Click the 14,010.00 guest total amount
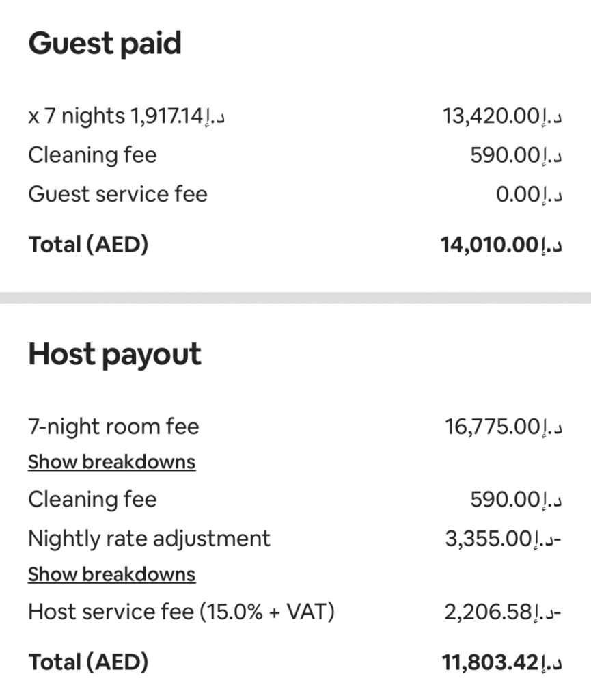The height and width of the screenshot is (700, 591). click(501, 244)
